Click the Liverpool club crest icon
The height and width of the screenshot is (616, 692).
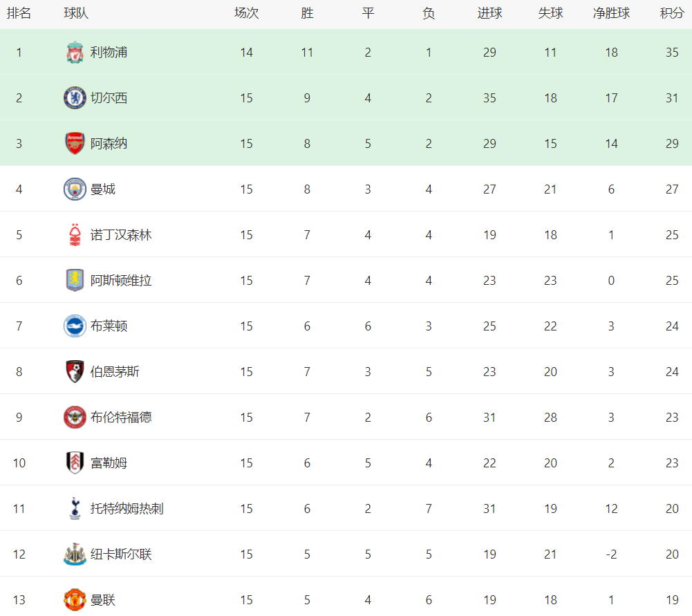pos(75,52)
